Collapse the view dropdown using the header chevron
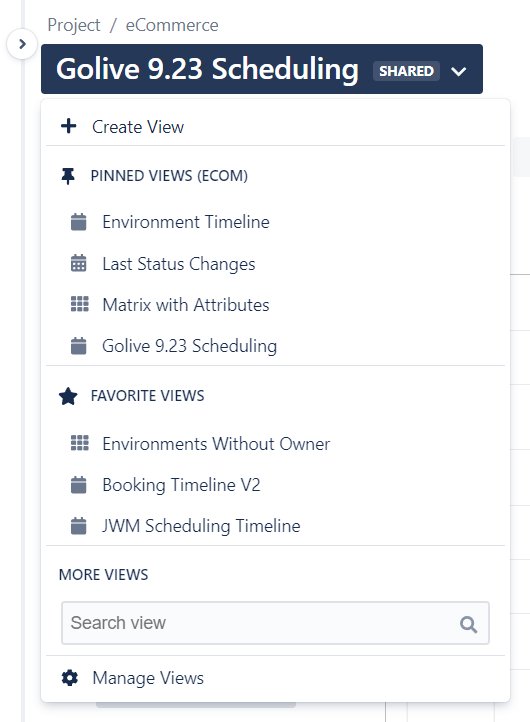Viewport: 530px width, 722px height. tap(459, 71)
